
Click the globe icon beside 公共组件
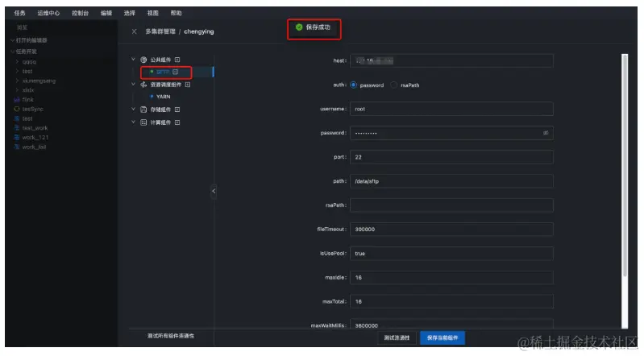tap(143, 60)
